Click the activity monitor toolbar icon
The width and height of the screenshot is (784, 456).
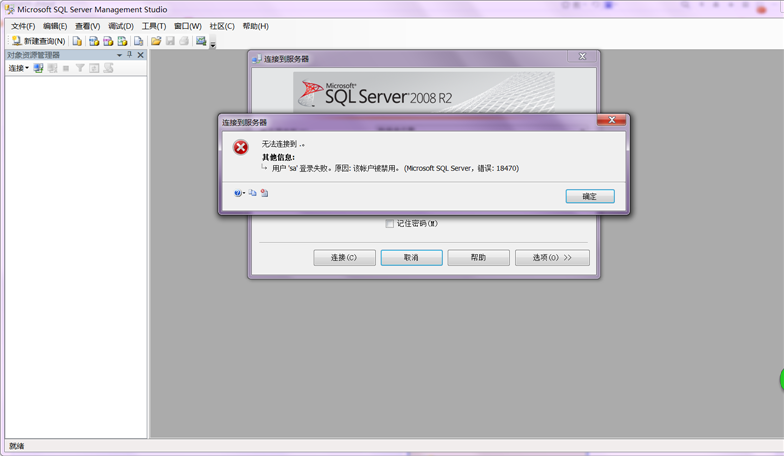point(201,41)
